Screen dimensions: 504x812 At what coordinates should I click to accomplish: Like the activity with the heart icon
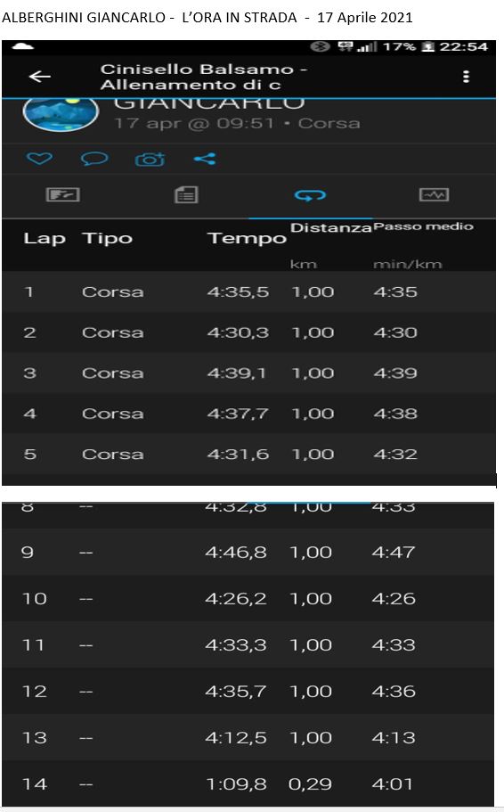tap(39, 159)
